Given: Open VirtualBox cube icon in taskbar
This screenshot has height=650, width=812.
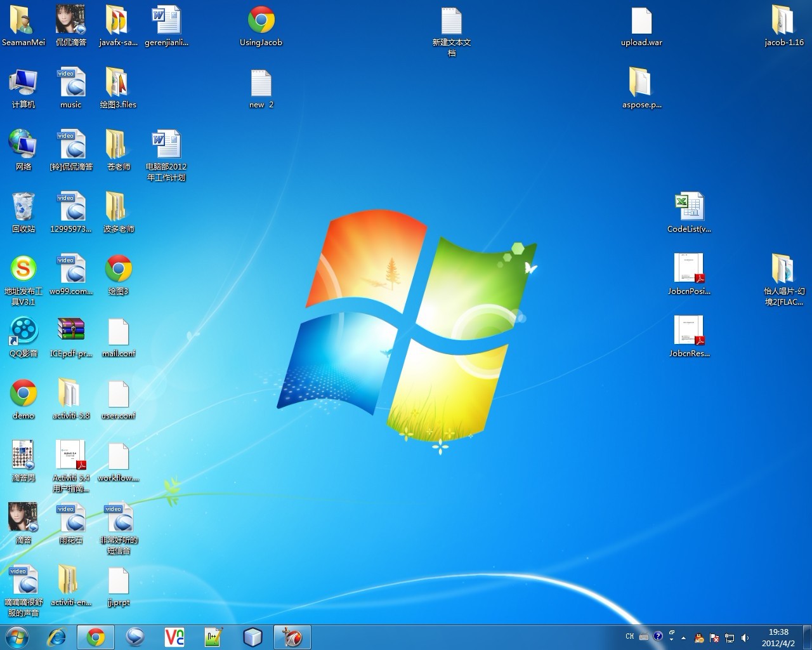Looking at the screenshot, I should [252, 637].
